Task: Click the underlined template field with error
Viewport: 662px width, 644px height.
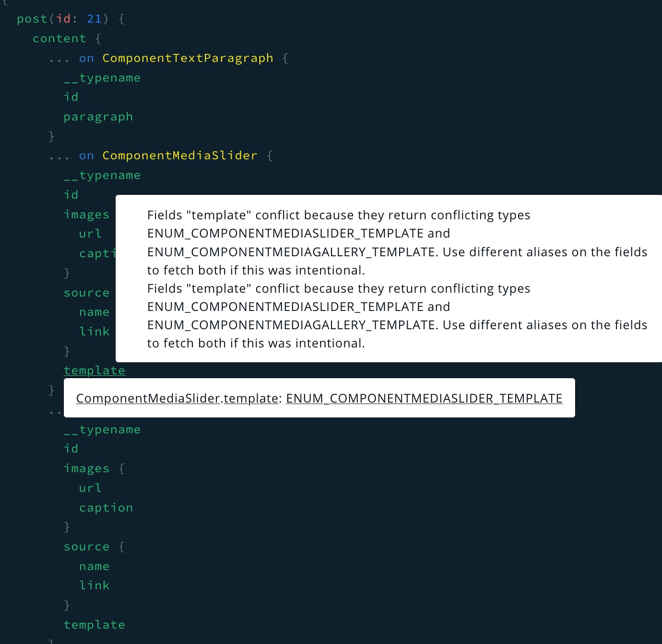Action: 95,370
